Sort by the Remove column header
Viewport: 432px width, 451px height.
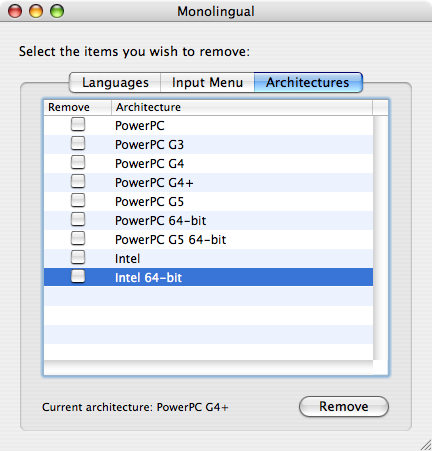[x=77, y=107]
